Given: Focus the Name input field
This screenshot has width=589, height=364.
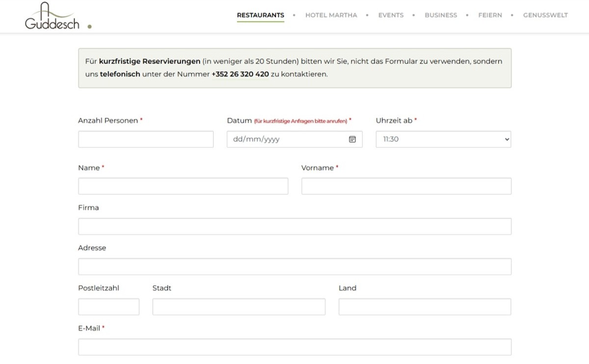Looking at the screenshot, I should 183,186.
